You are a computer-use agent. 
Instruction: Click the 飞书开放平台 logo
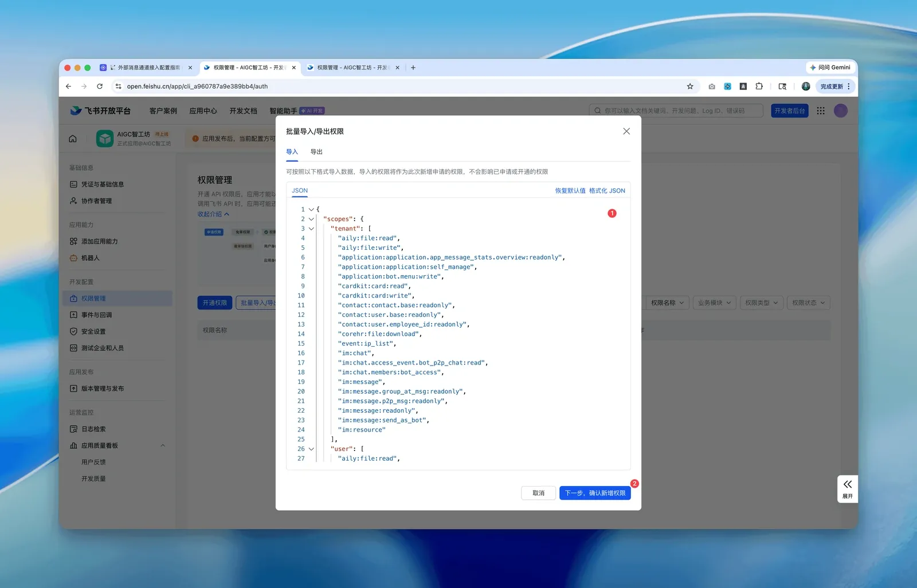[x=101, y=111]
